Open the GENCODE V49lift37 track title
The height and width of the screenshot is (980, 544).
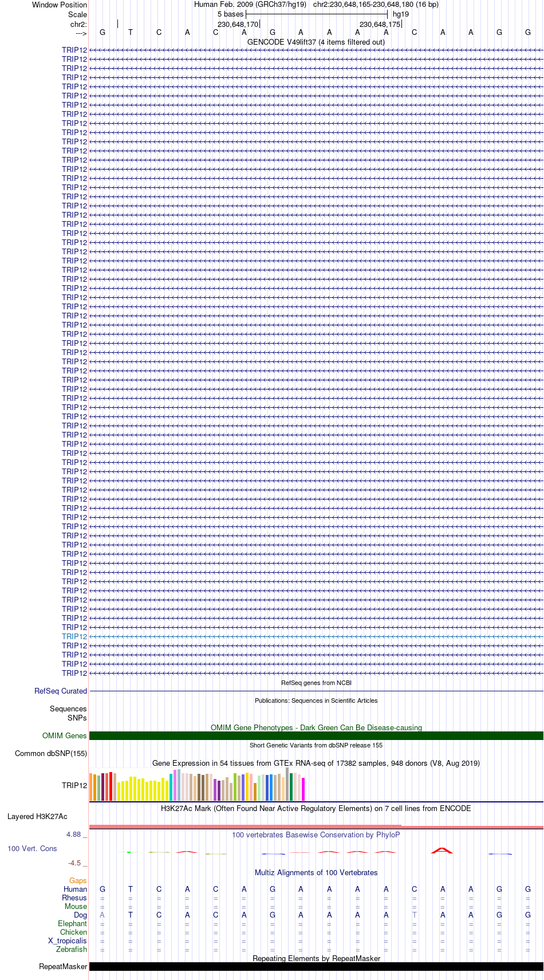pos(316,42)
